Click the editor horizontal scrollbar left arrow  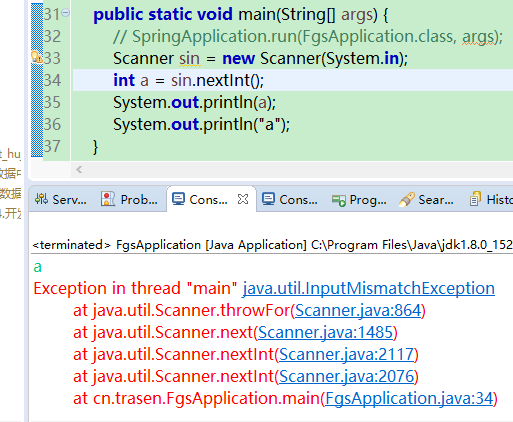(x=79, y=170)
